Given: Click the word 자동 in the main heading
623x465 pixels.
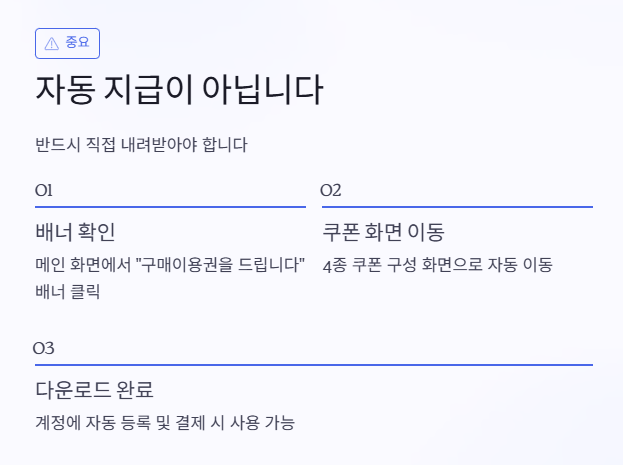Looking at the screenshot, I should coord(66,90).
